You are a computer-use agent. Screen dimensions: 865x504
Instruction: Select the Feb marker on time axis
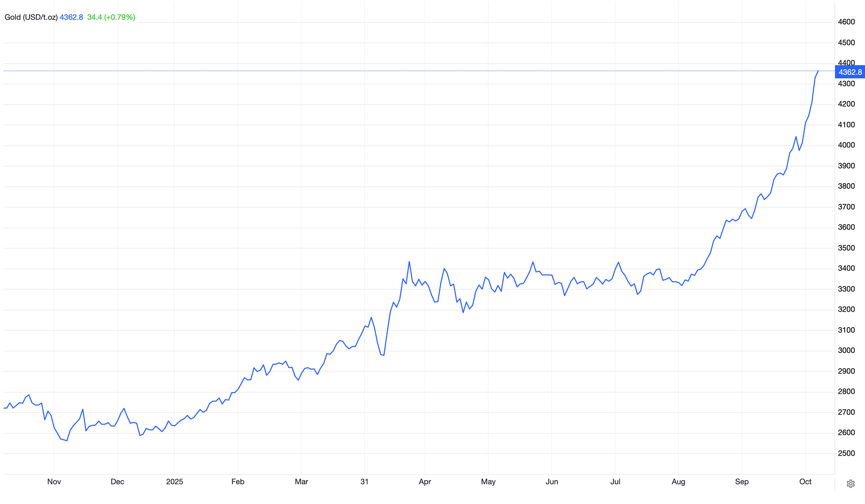click(x=238, y=482)
